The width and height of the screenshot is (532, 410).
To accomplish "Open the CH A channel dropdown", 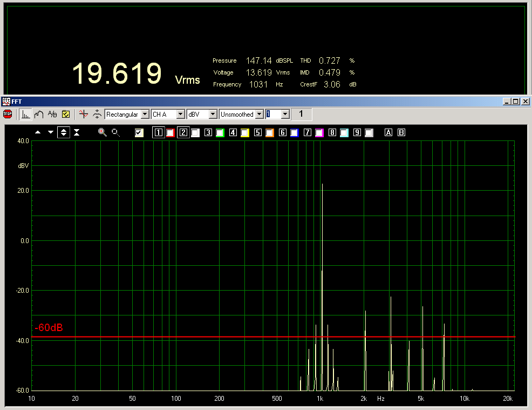I will click(x=168, y=115).
